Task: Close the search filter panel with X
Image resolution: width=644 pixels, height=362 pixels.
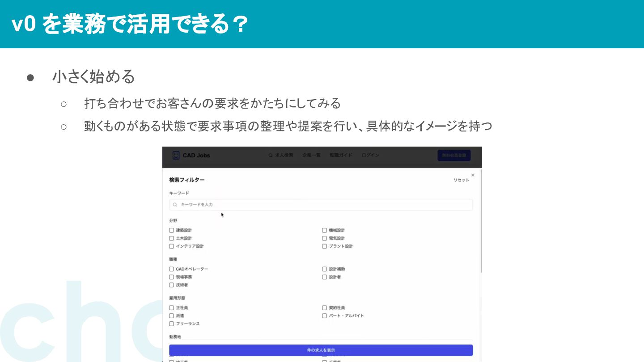Action: click(x=473, y=175)
